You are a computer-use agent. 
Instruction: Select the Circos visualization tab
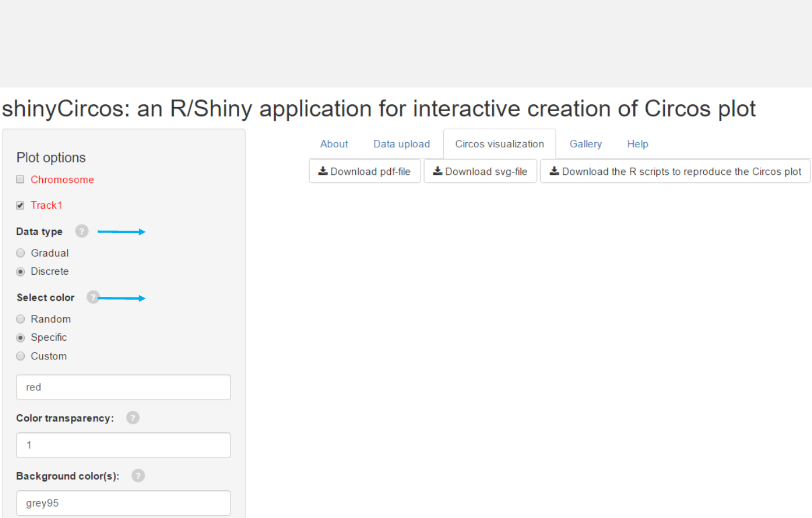(x=500, y=144)
